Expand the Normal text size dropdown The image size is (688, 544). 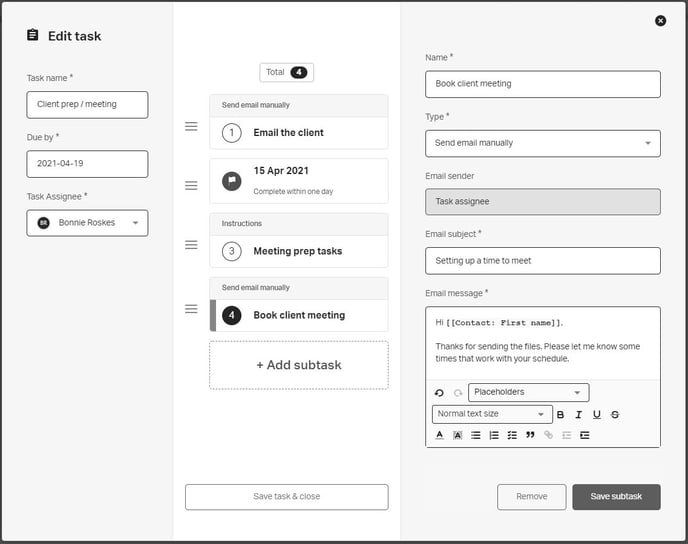(491, 414)
